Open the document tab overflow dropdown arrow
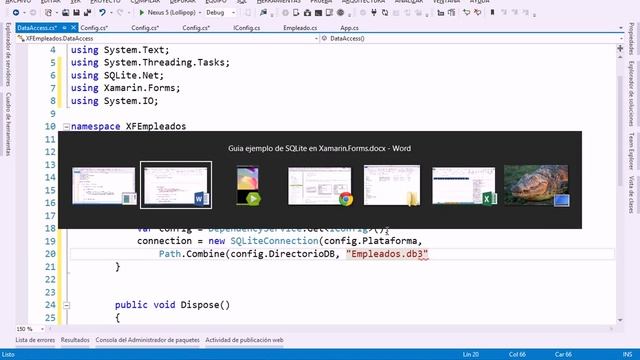Viewport: 640px width, 360px height. 621,28
